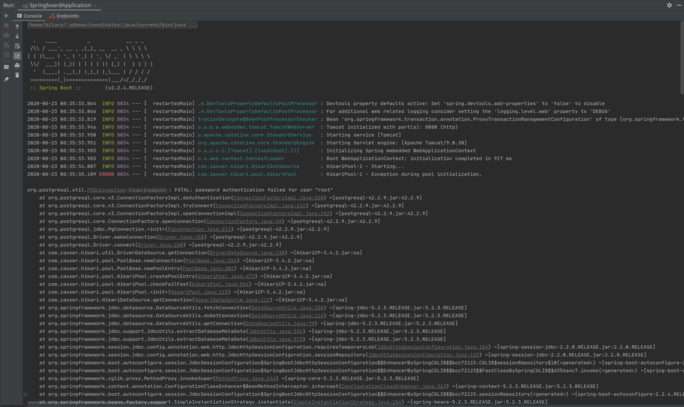
Task: Click the 'HikariPool-1 - Starting...' message
Action: click(365, 167)
